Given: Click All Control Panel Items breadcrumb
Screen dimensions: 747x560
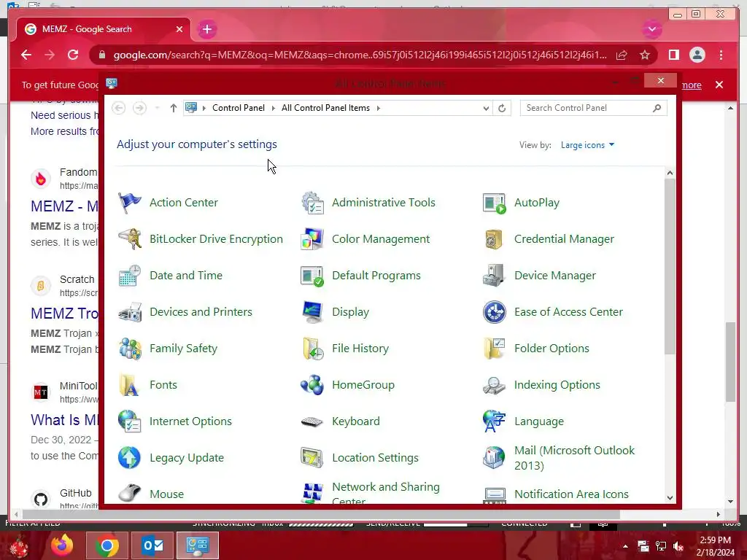Looking at the screenshot, I should click(x=325, y=108).
